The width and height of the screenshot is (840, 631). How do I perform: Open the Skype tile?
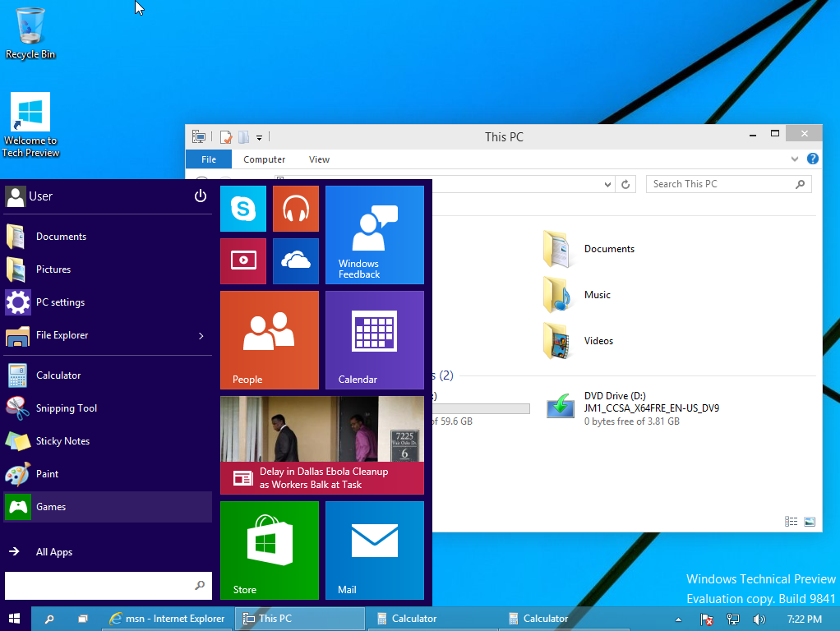coord(243,209)
